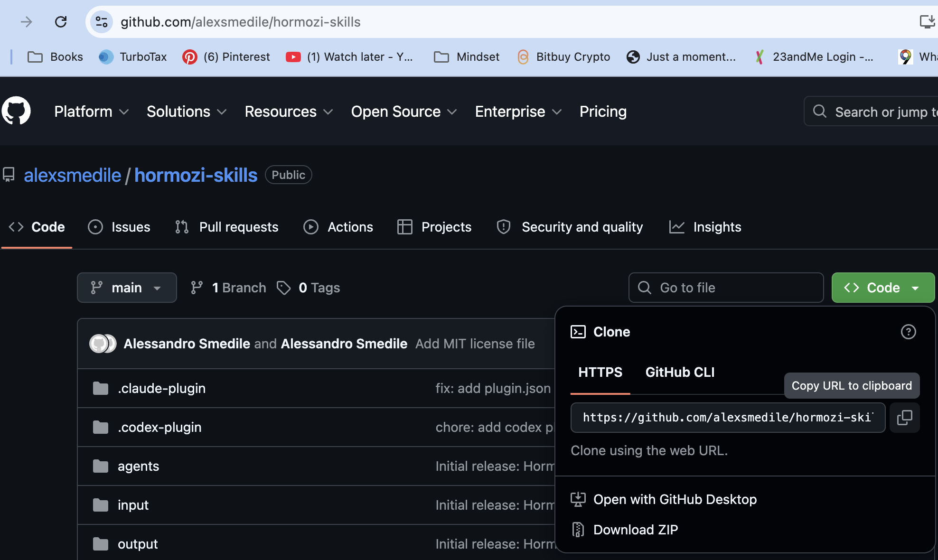Image resolution: width=938 pixels, height=560 pixels.
Task: Open the Pinterest bookmark
Action: tap(226, 57)
